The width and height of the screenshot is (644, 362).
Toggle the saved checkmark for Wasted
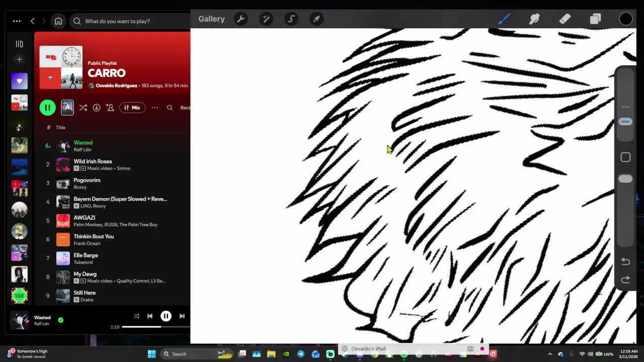click(x=60, y=320)
